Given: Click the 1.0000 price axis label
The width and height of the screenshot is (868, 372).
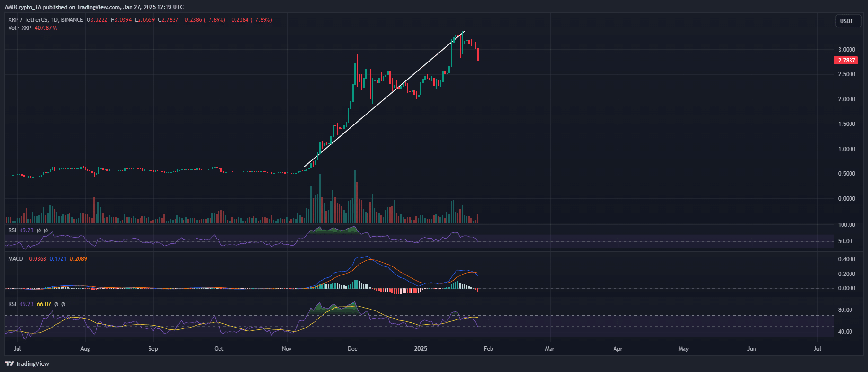Looking at the screenshot, I should click(x=846, y=149).
